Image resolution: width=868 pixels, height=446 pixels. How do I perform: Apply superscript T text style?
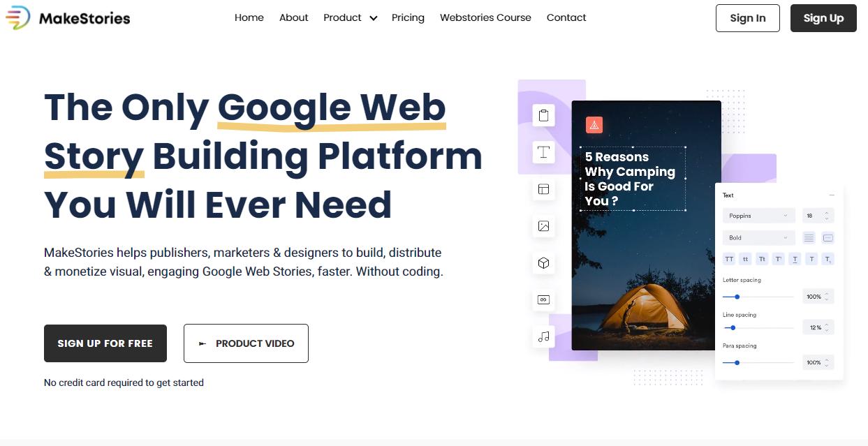click(779, 259)
